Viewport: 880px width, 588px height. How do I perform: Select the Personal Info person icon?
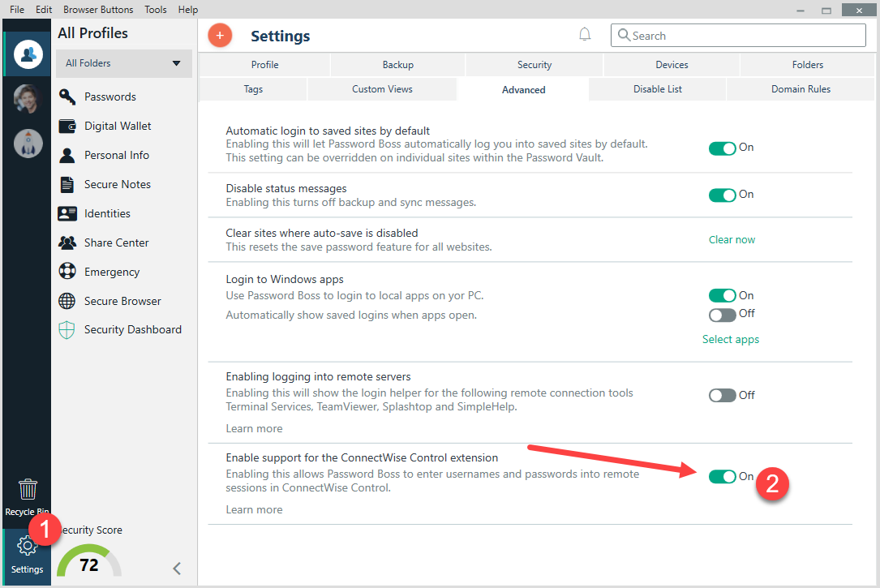coord(67,155)
